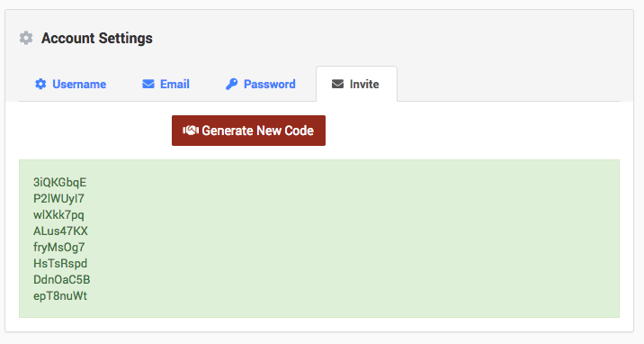This screenshot has height=344, width=644.
Task: Click the envelope icon on Invite tab
Action: point(337,84)
